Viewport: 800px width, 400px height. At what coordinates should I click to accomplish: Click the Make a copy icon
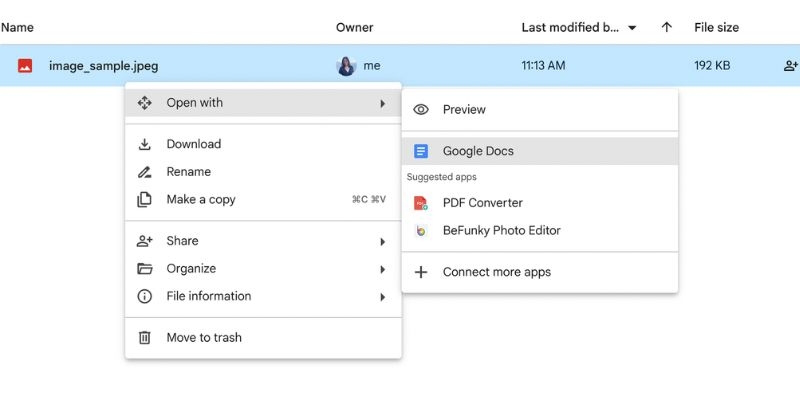click(144, 199)
